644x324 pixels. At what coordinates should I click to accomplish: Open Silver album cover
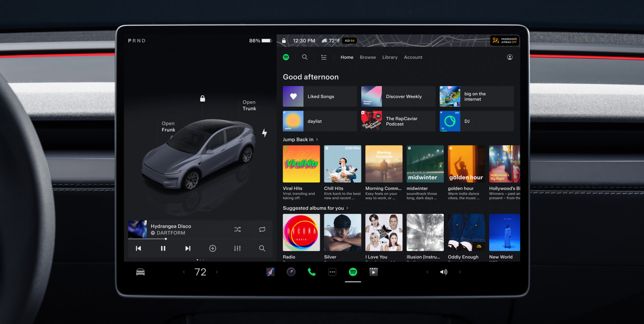tap(342, 232)
